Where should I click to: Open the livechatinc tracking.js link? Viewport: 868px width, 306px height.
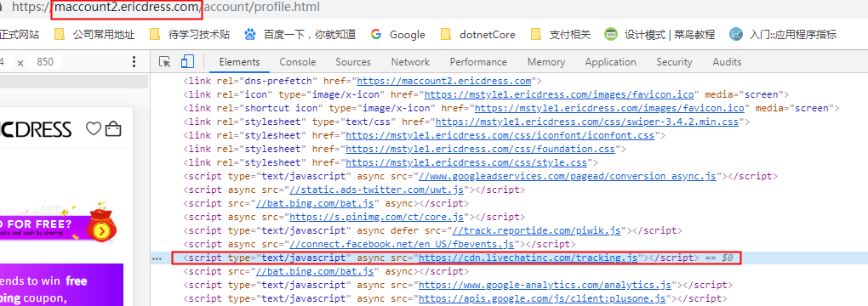click(528, 258)
